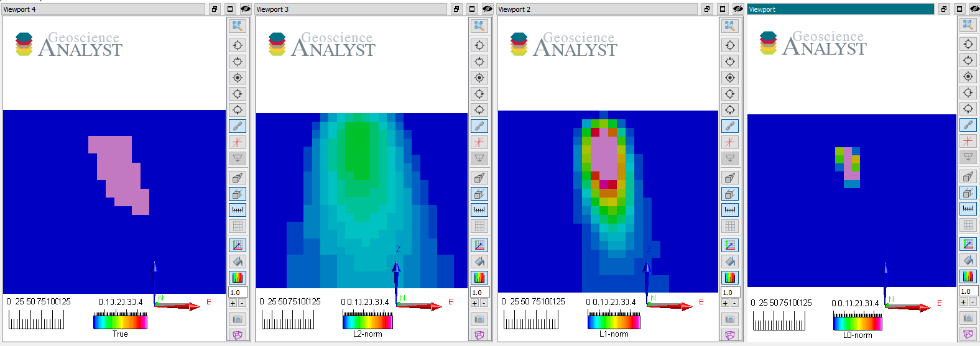Click zoom-to-fit icon in Viewport 4 toolbar
The width and height of the screenshot is (980, 346).
pyautogui.click(x=238, y=25)
